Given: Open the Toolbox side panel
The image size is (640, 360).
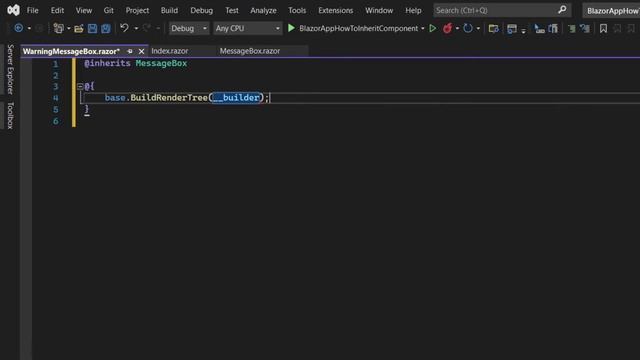Looking at the screenshot, I should 10,116.
